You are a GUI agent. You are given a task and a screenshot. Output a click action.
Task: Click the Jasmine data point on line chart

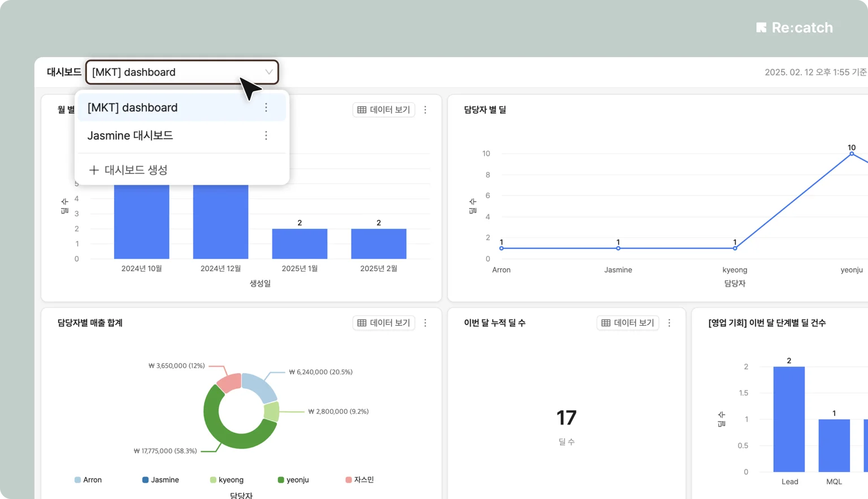[618, 248]
